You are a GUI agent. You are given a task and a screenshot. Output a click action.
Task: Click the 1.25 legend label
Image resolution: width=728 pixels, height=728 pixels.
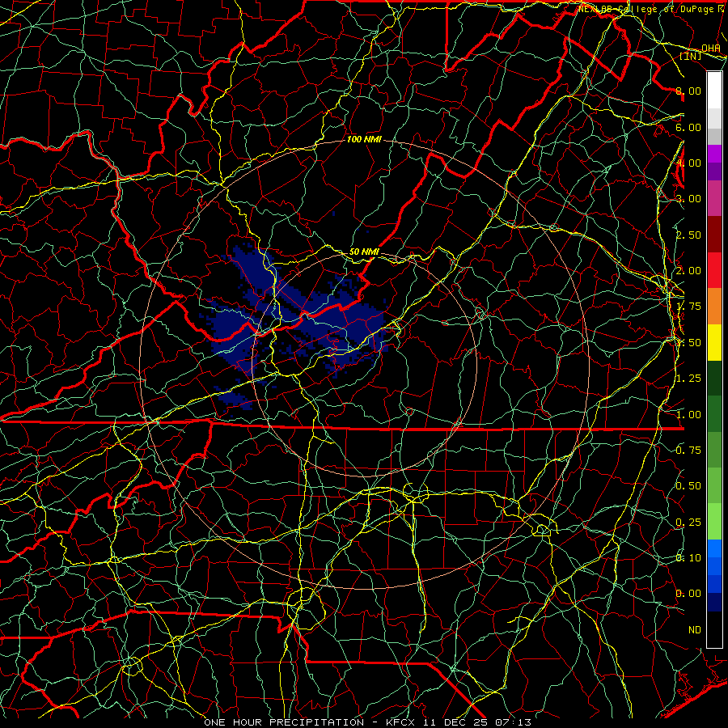(x=688, y=379)
